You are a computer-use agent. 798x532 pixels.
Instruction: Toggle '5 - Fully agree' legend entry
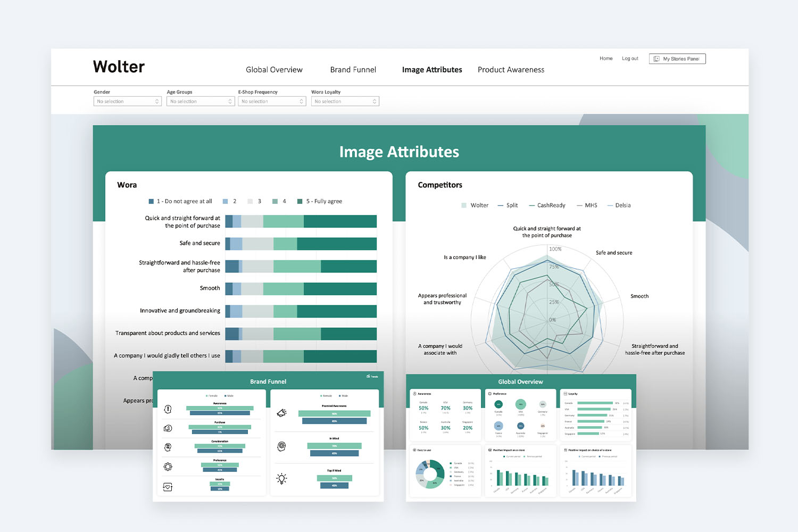(319, 201)
